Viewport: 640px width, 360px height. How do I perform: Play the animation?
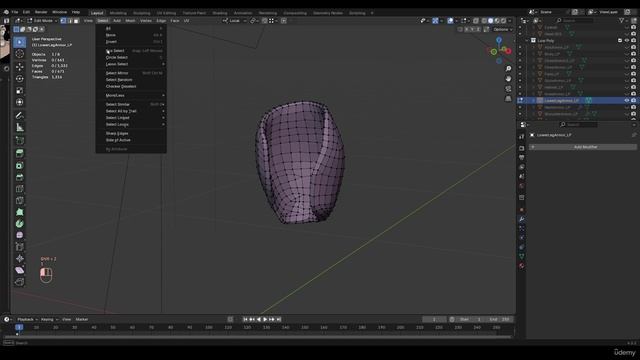(265, 319)
